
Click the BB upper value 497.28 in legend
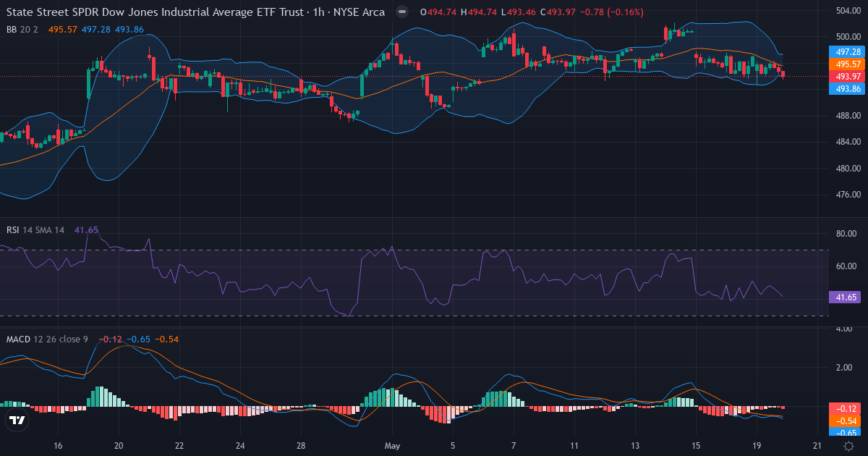point(95,29)
